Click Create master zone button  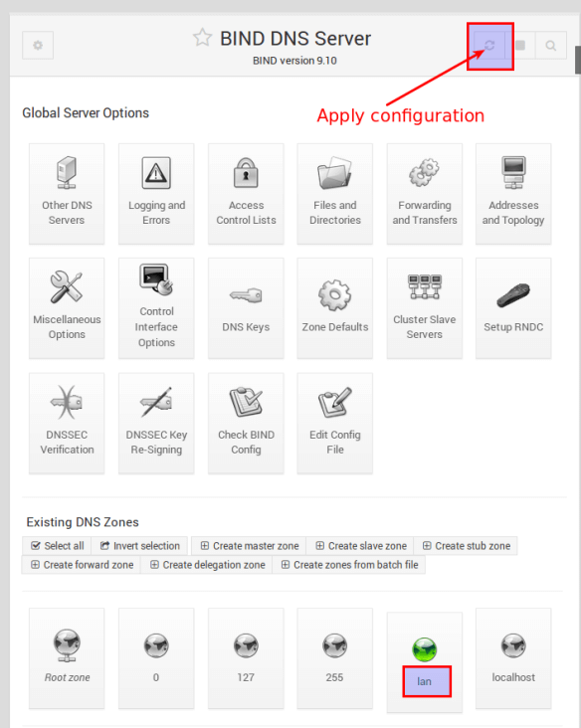point(249,546)
